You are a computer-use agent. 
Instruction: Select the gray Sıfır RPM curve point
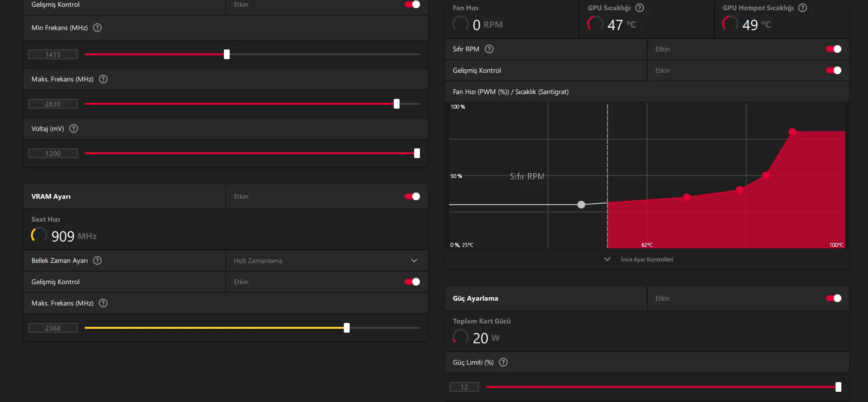click(x=581, y=205)
